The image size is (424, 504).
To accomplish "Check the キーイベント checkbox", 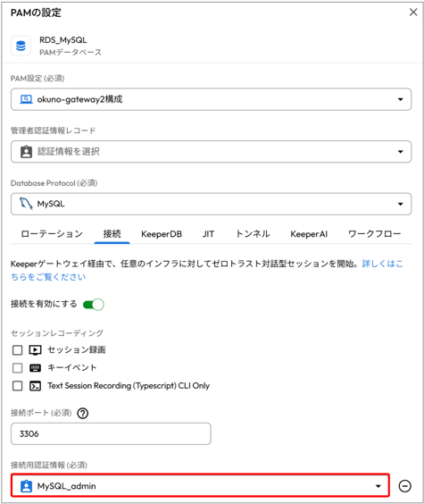I will click(17, 367).
